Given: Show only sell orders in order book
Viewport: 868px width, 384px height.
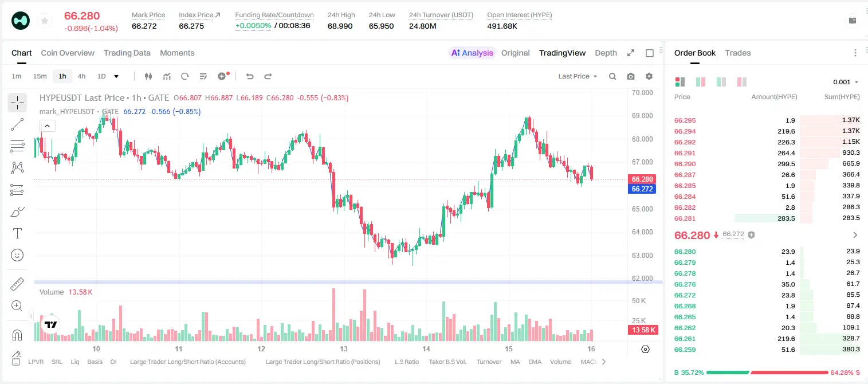Looking at the screenshot, I should point(742,82).
